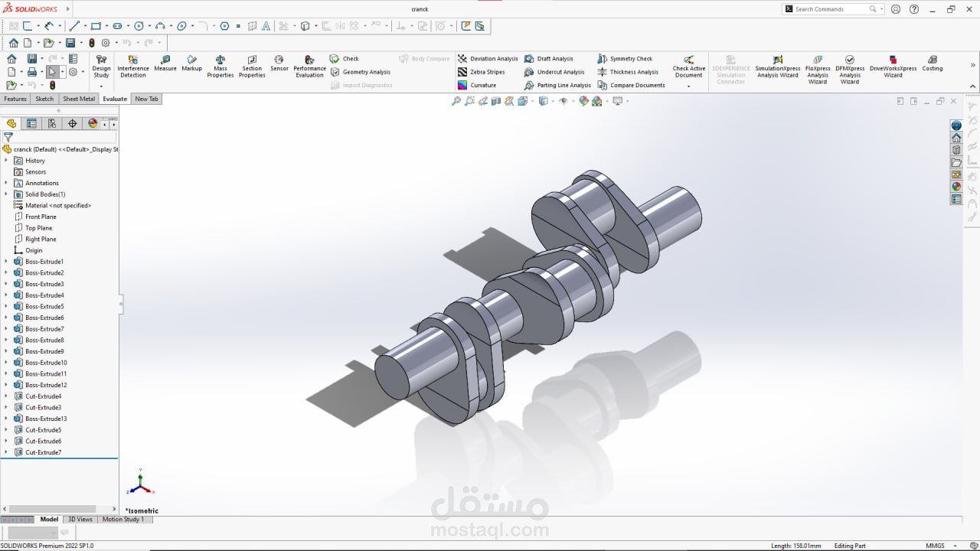
Task: Open Geometry Analysis
Action: tap(361, 72)
